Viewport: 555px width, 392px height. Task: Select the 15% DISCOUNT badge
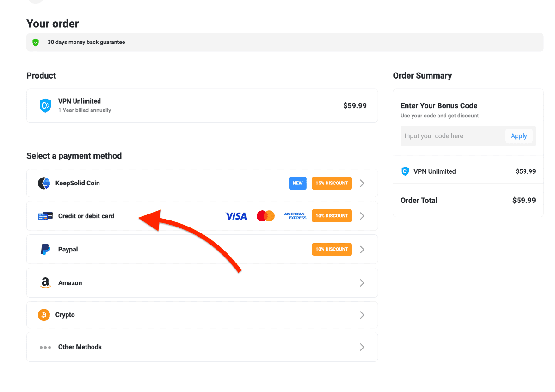click(332, 183)
